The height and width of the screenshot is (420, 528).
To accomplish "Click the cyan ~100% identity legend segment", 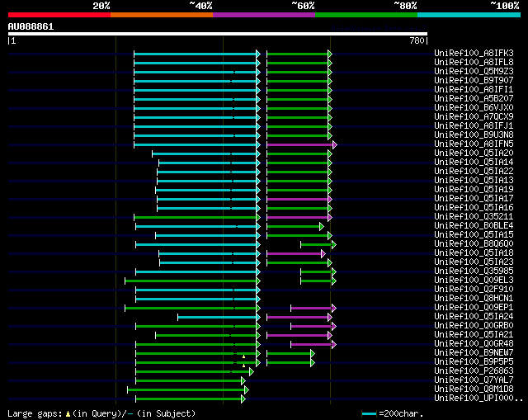I will coord(469,15).
